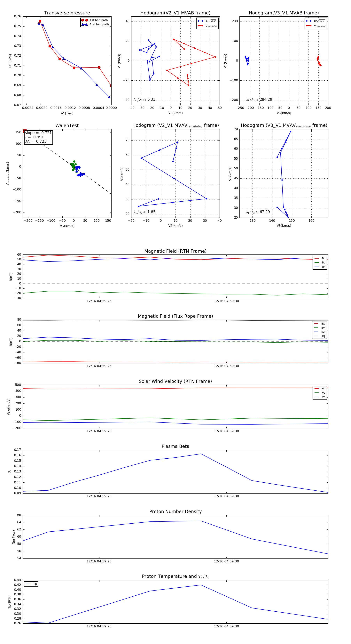The height and width of the screenshot is (644, 351).
Task: Select the Tp legend entry
Action: 31,584
